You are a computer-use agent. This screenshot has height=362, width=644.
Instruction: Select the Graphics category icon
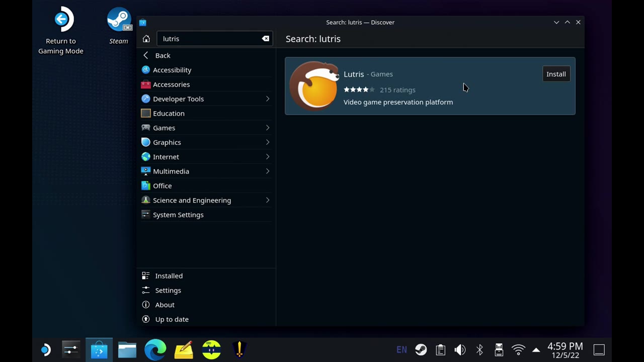(x=146, y=142)
